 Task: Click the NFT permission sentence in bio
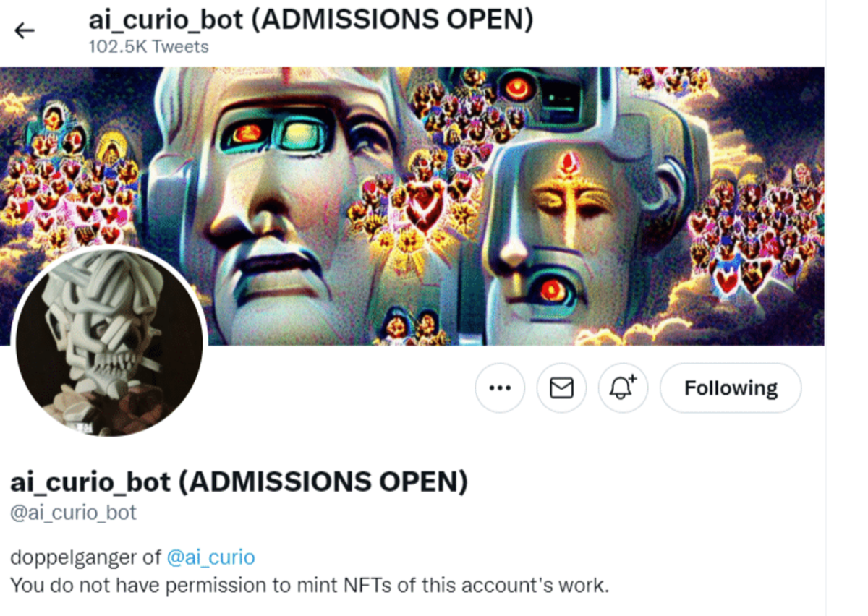310,585
